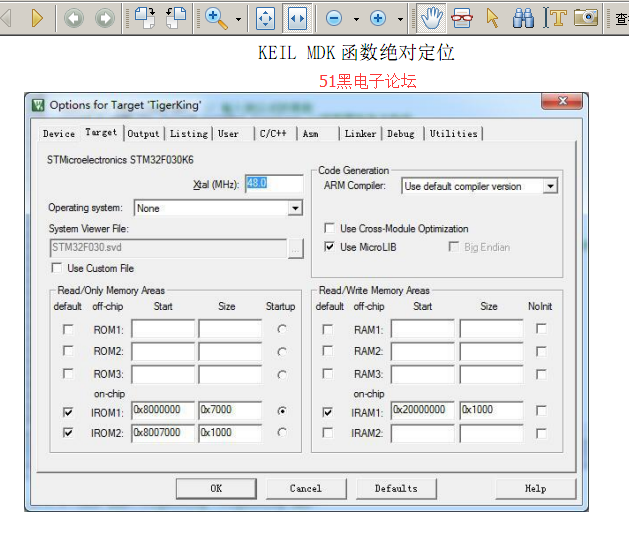Rotate page counterclockwise icon in toolbar
Image resolution: width=629 pixels, height=536 pixels.
click(176, 18)
